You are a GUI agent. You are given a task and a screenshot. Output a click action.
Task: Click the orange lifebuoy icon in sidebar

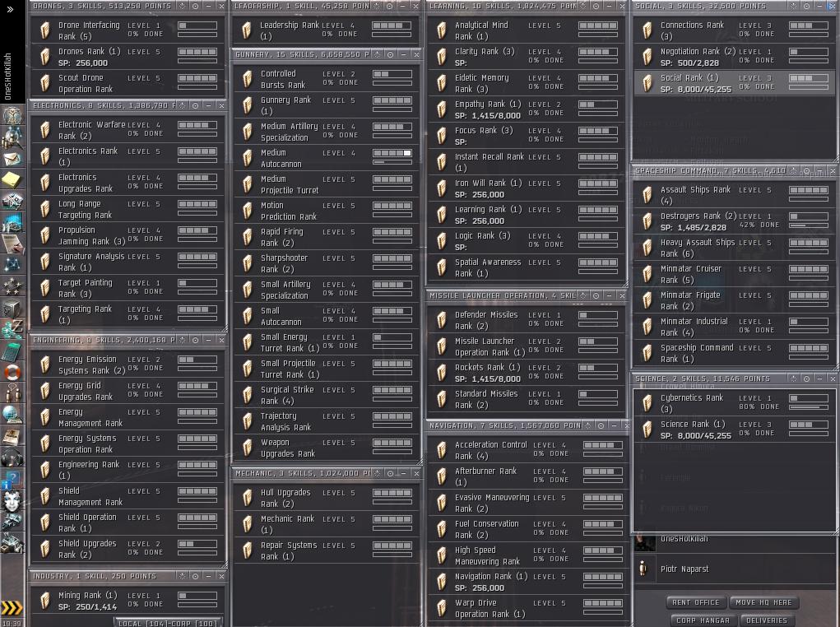point(12,372)
